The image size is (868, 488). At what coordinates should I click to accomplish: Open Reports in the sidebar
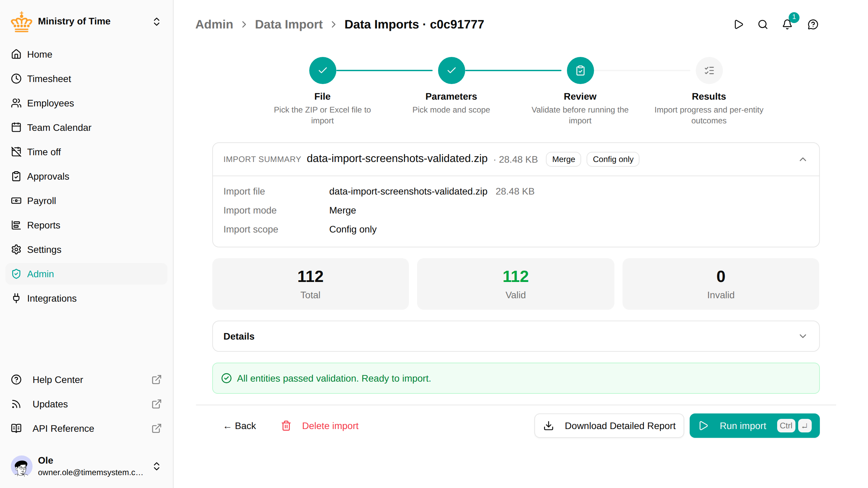(87, 225)
